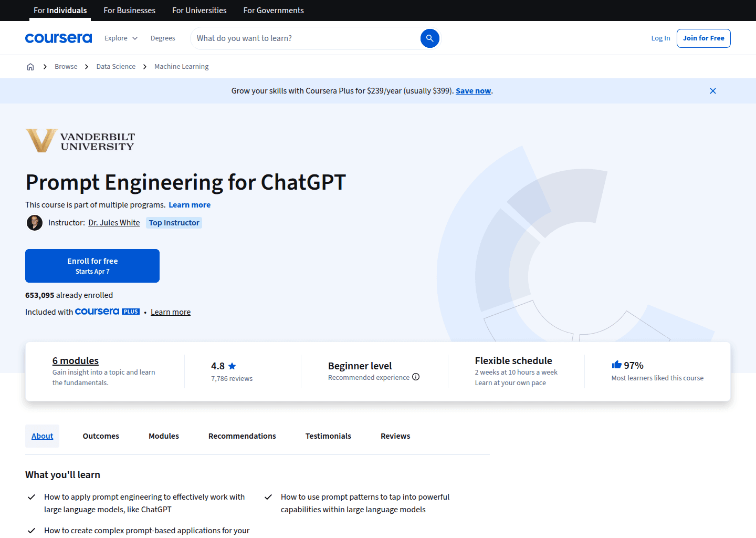Navigate to Machine Learning breadcrumb
Screen dimensions: 756x538
(181, 66)
